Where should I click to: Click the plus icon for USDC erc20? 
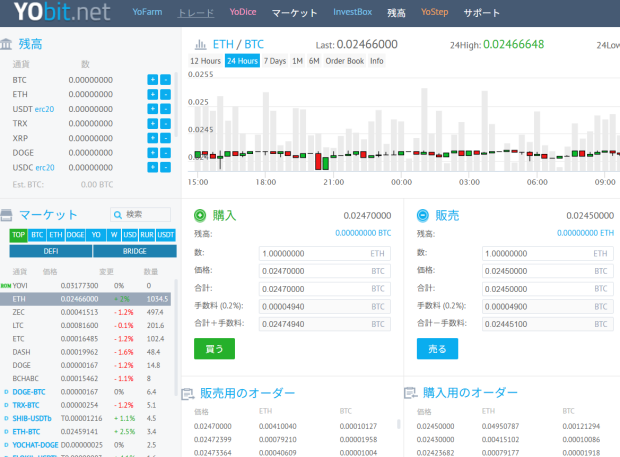coord(153,168)
